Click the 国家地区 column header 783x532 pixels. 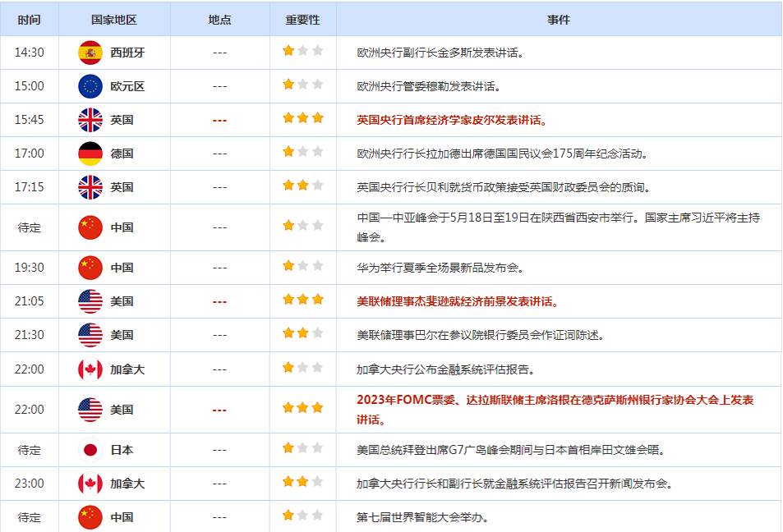114,20
